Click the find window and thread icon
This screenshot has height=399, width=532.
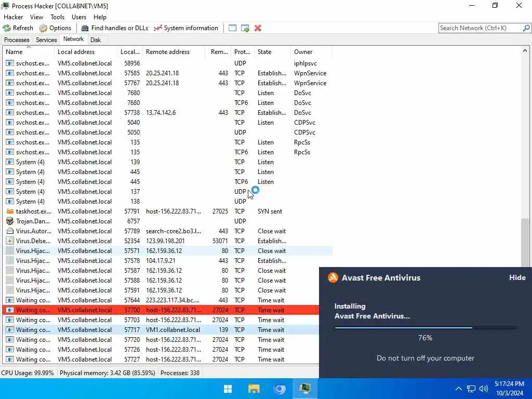click(x=245, y=28)
